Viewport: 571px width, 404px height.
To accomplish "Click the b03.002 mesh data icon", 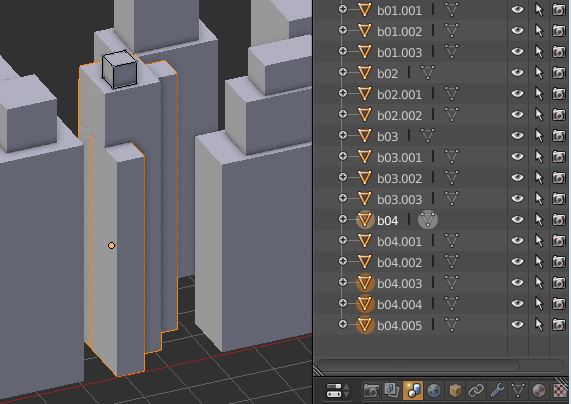I will (x=452, y=178).
